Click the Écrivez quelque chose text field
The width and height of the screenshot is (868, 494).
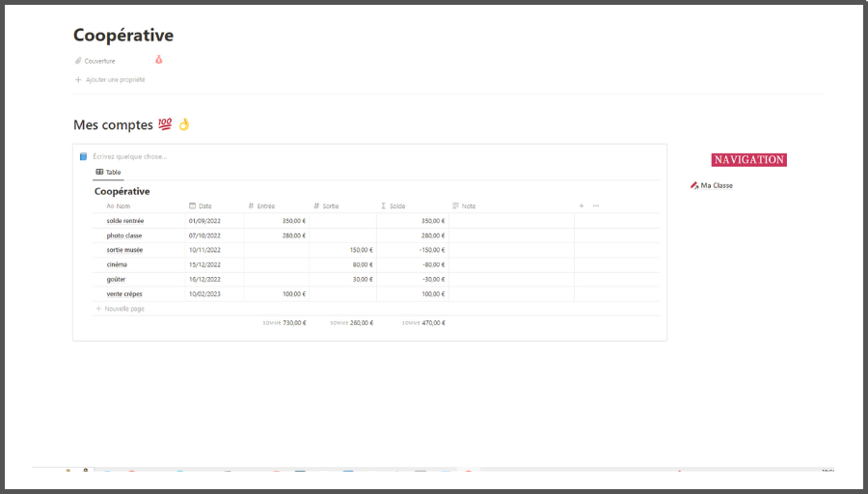pos(130,156)
